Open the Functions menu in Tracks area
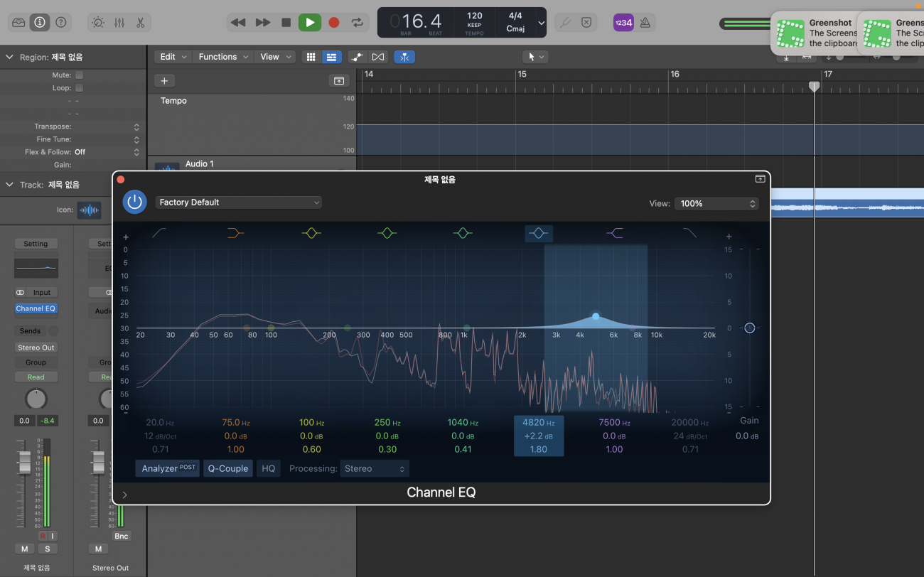 point(224,57)
